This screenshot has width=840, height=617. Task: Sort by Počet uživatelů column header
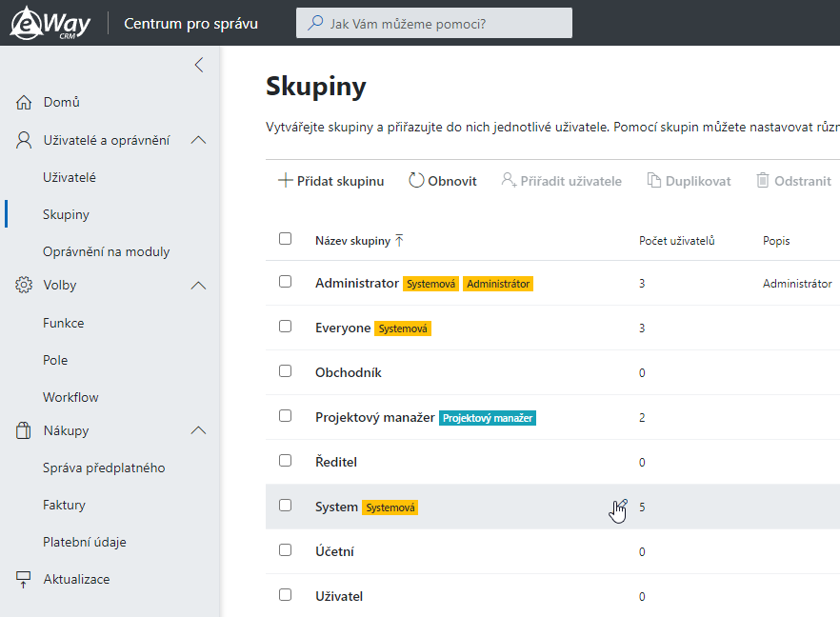pos(676,241)
